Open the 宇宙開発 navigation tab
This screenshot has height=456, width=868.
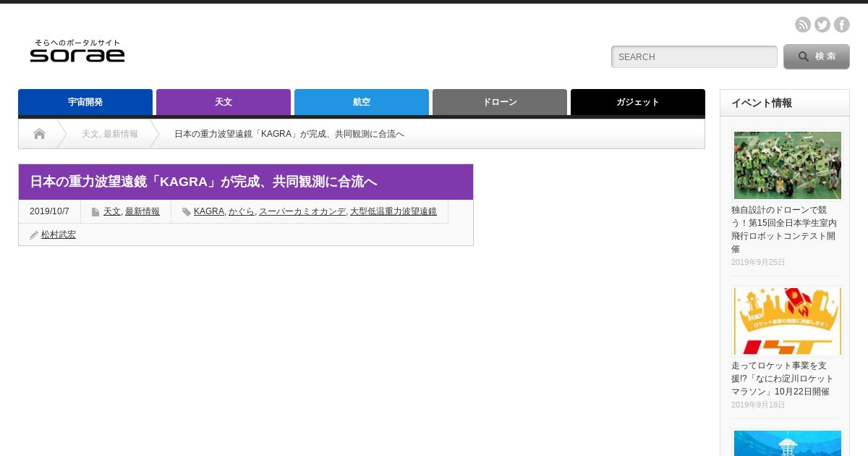click(85, 102)
